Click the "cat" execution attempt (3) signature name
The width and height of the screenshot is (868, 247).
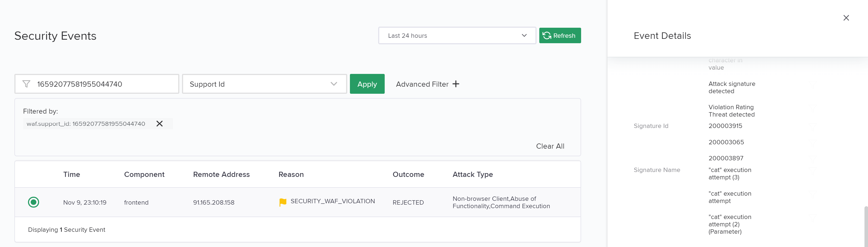point(730,174)
